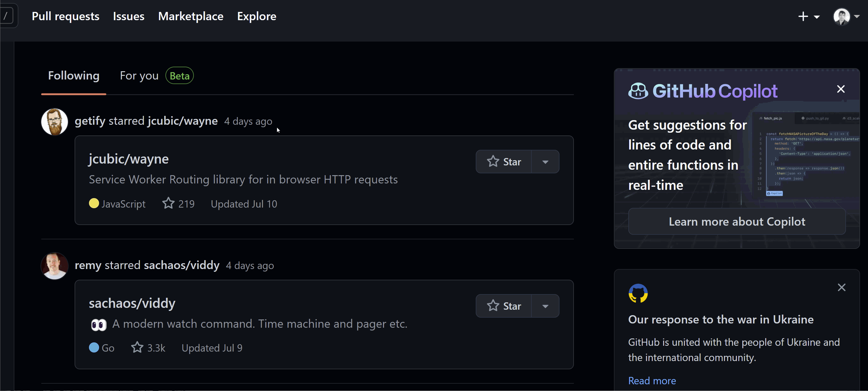Click the Beta badge next to For you
This screenshot has width=868, height=391.
point(179,75)
